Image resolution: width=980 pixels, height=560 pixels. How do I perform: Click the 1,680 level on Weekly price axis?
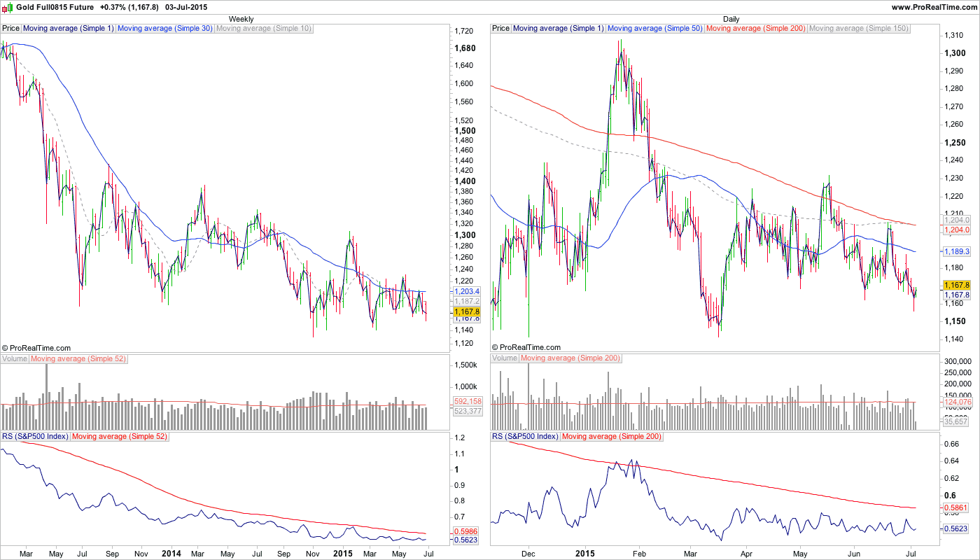pos(465,48)
